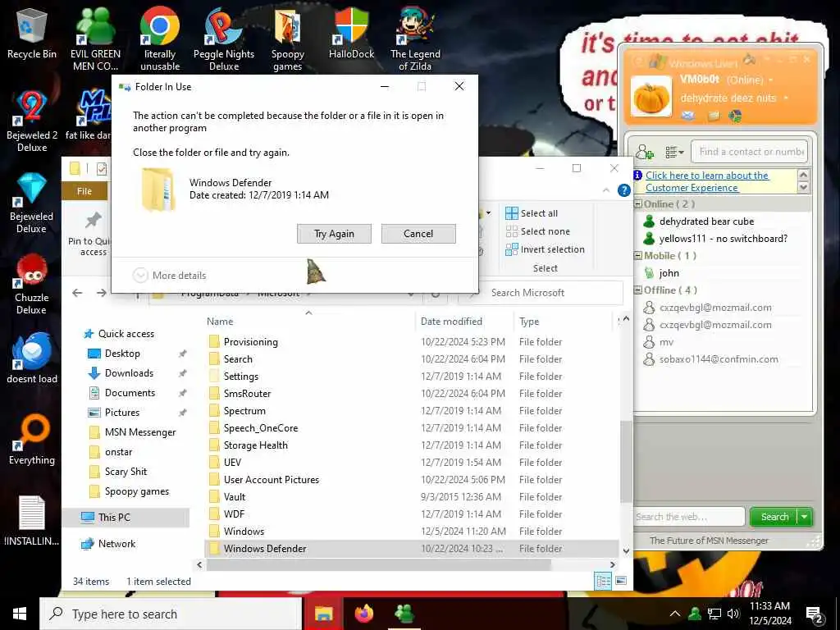
Task: Open the Windows Start button
Action: pos(20,614)
